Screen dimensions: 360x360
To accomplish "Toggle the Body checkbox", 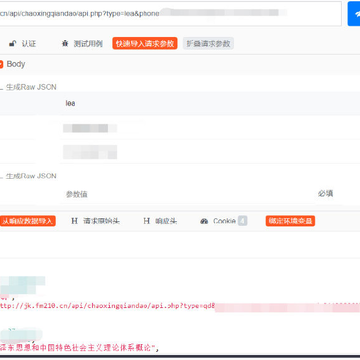I will click(1, 64).
